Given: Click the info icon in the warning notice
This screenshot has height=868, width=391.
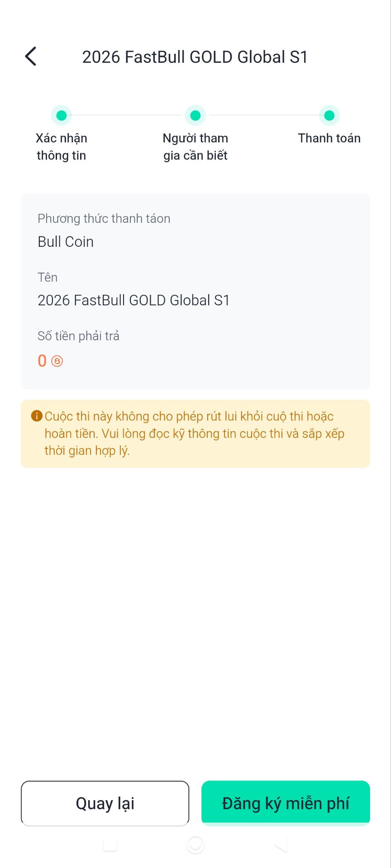Looking at the screenshot, I should pos(37,416).
